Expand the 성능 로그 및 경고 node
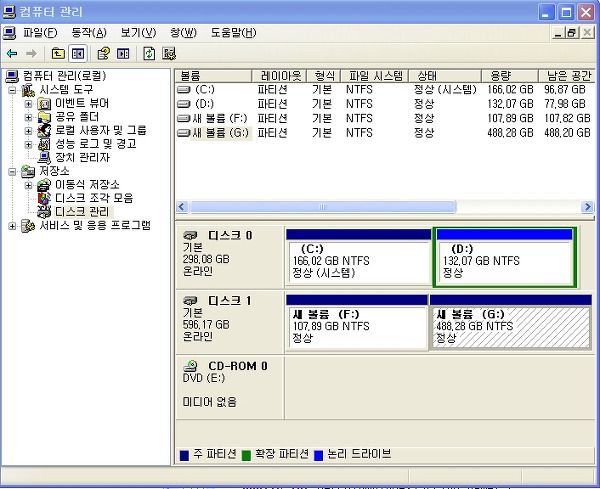The image size is (600, 489). pyautogui.click(x=28, y=144)
